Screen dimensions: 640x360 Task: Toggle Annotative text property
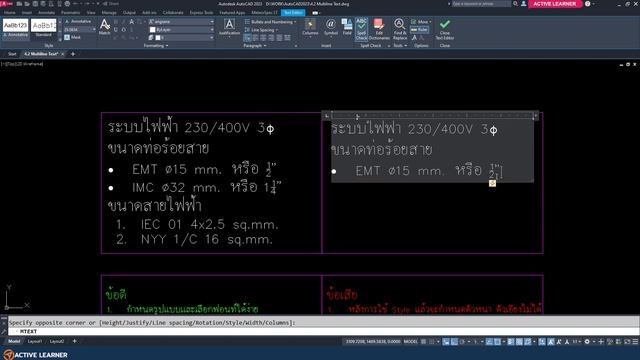(78, 21)
